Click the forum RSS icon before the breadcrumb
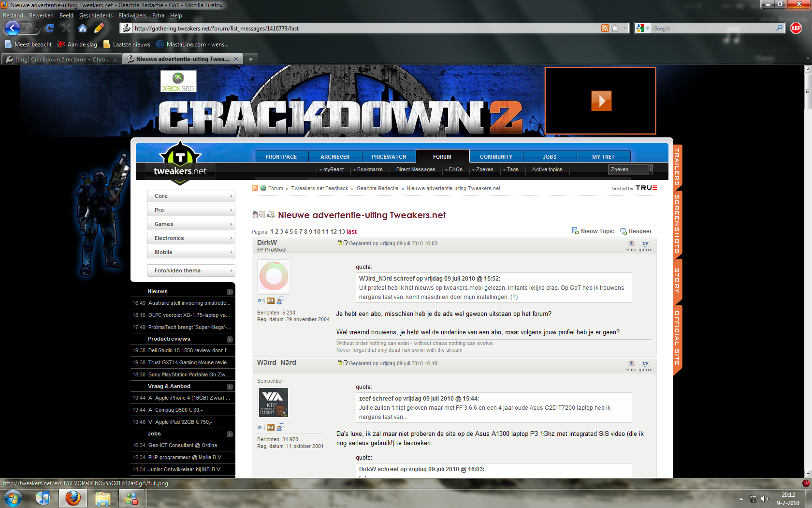Image resolution: width=812 pixels, height=508 pixels. (x=255, y=188)
